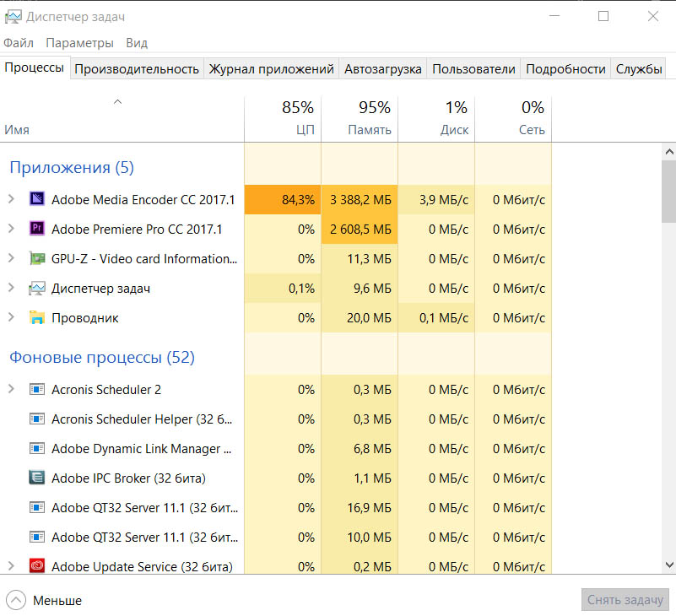Click the Приложения (5) group header

(x=72, y=167)
